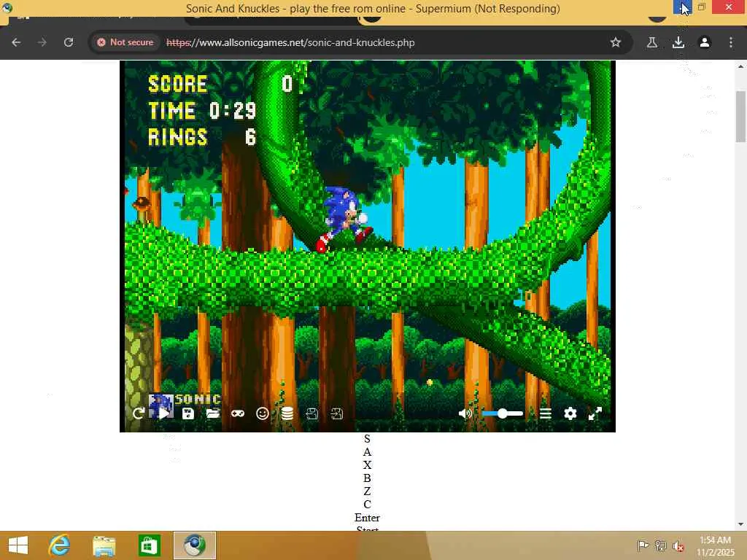Click the 'Enter' key label text
Screen dimensions: 747x560
tap(368, 518)
